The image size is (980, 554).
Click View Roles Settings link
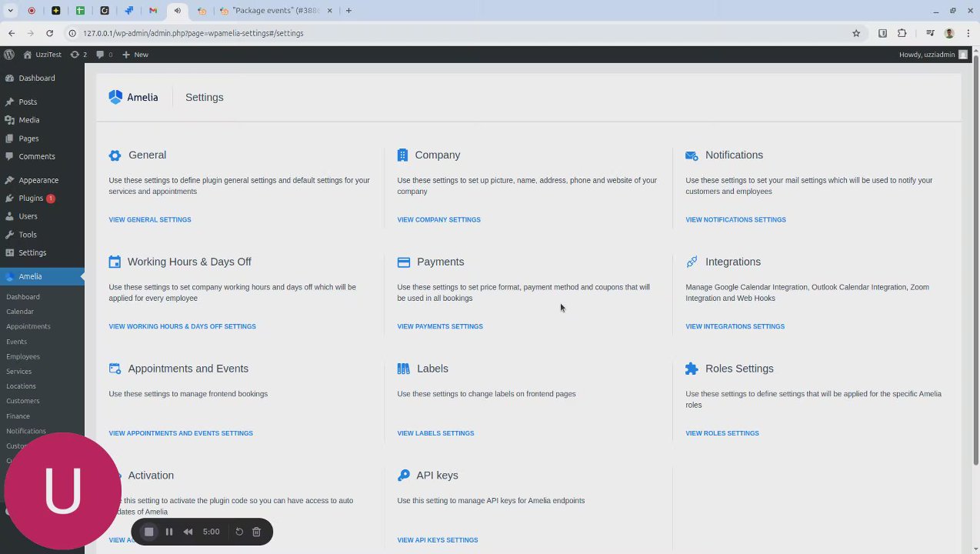[722, 433]
